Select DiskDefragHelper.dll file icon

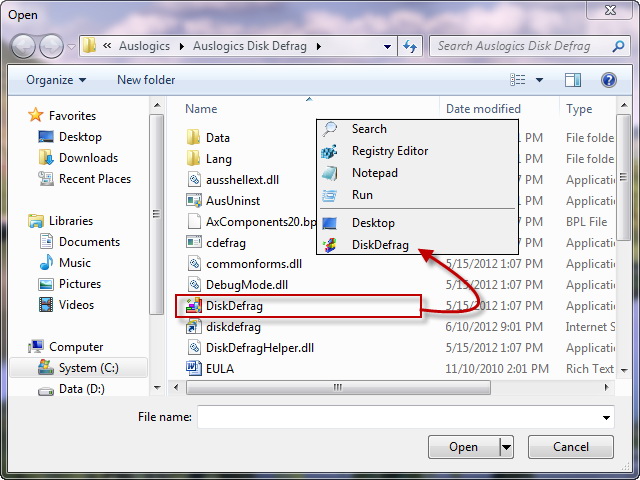pos(194,348)
